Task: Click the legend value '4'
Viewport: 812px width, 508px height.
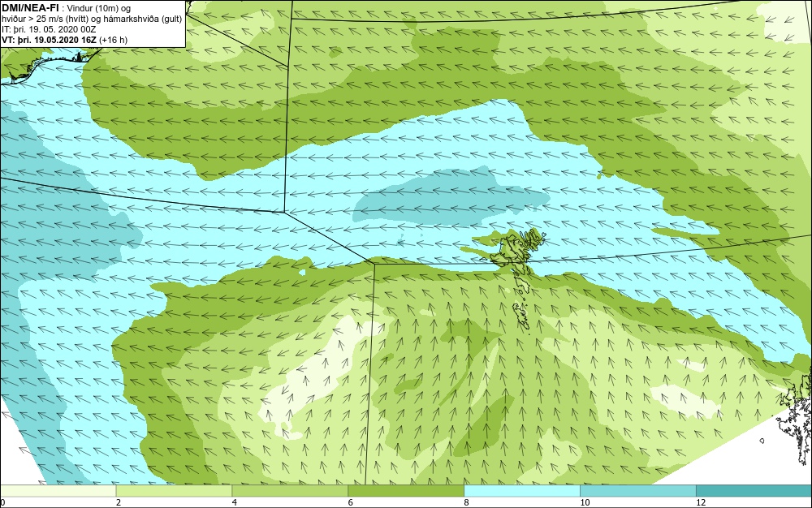Action: coord(235,502)
